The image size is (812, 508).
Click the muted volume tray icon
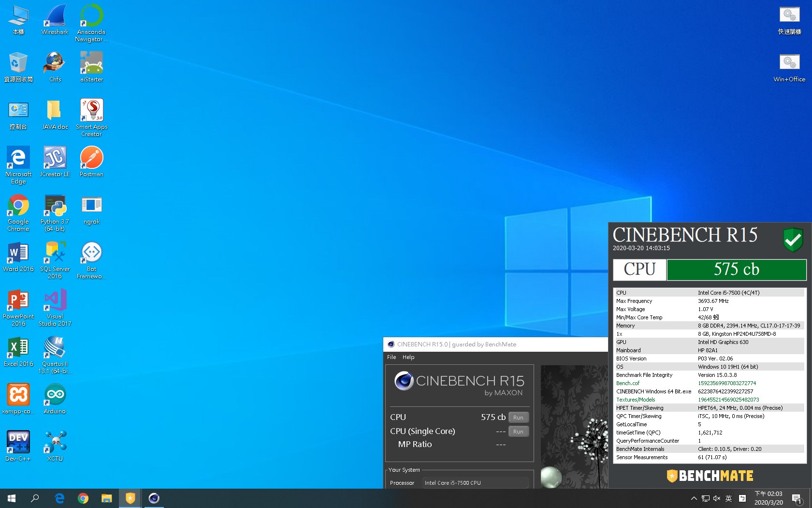click(717, 498)
